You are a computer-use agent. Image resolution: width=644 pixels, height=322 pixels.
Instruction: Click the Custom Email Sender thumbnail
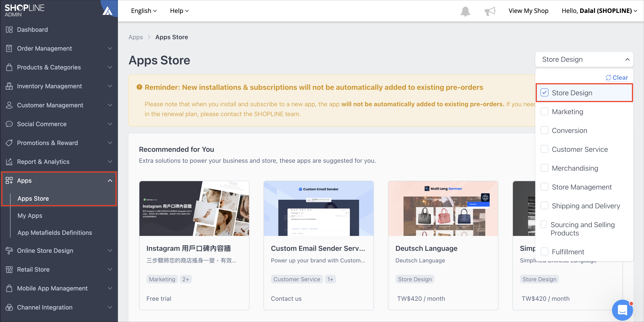pos(318,208)
